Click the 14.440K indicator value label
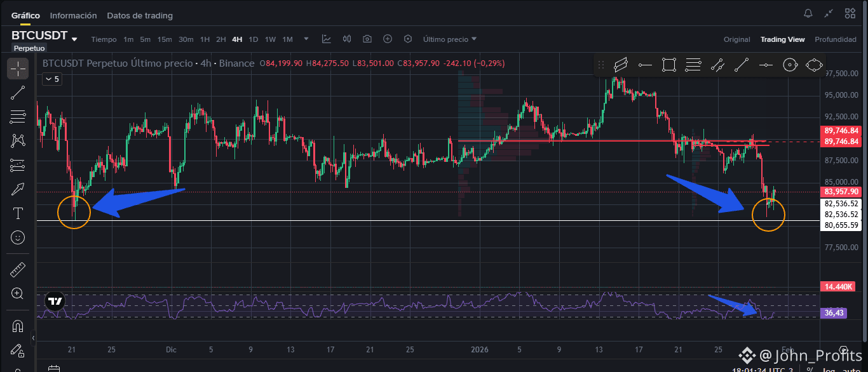This screenshot has width=868, height=372. tap(837, 287)
